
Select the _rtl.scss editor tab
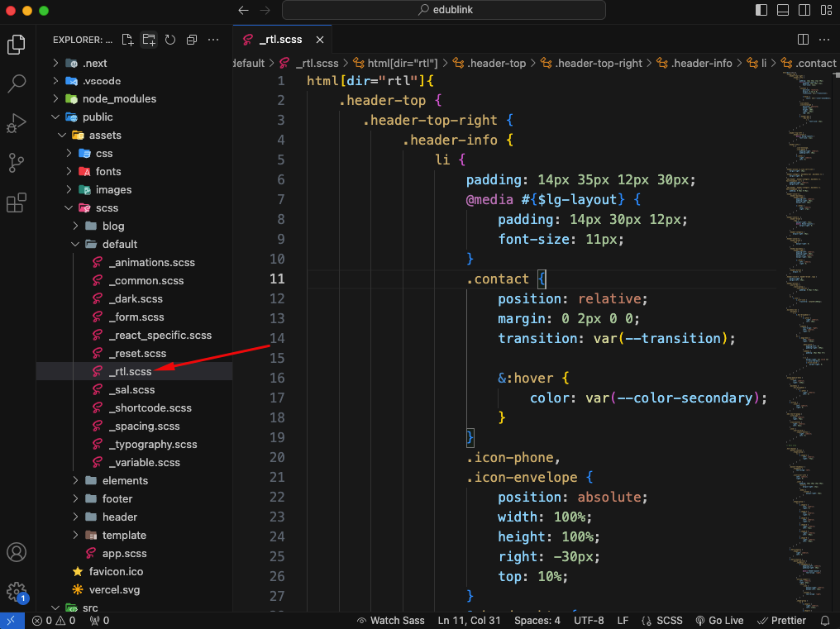click(x=283, y=40)
